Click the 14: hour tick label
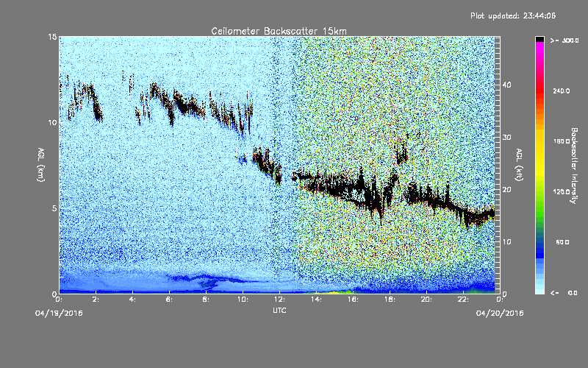Viewport: 588px width, 368px height. click(316, 300)
